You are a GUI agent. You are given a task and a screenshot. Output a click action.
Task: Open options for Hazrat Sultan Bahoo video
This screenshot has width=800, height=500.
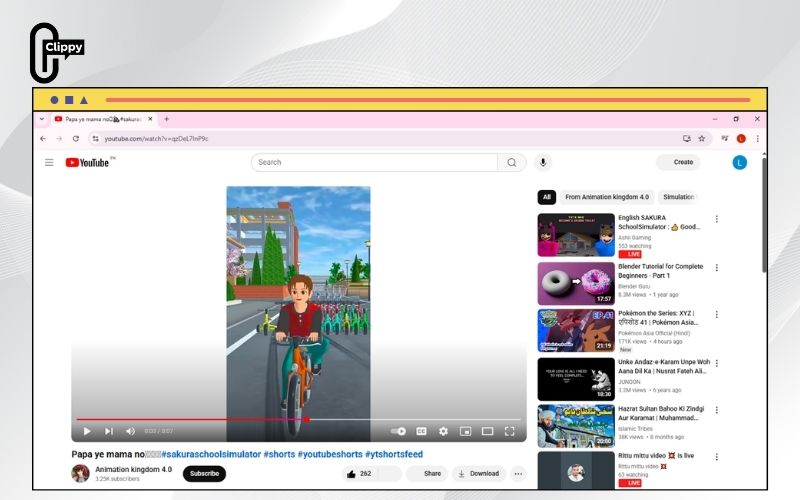click(716, 410)
